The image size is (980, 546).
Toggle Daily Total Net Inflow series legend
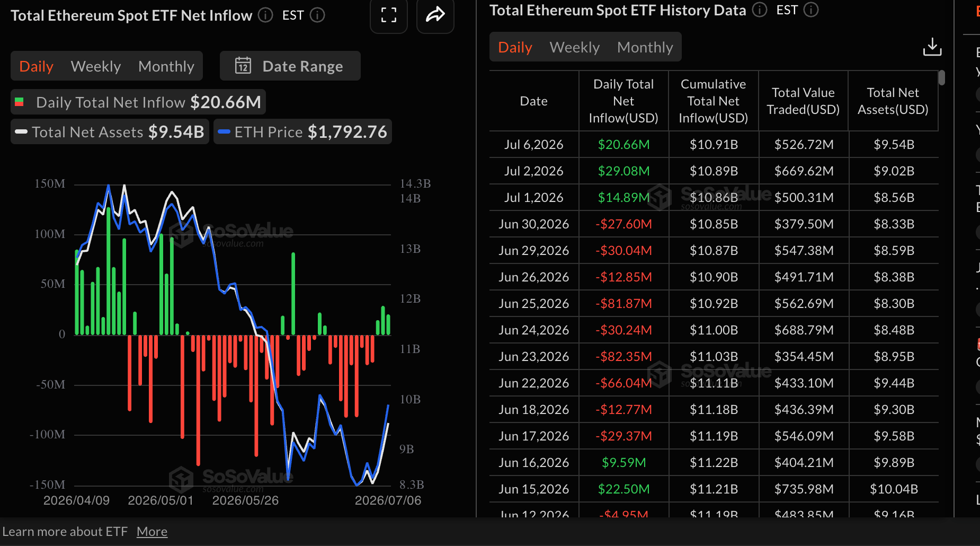tap(138, 102)
